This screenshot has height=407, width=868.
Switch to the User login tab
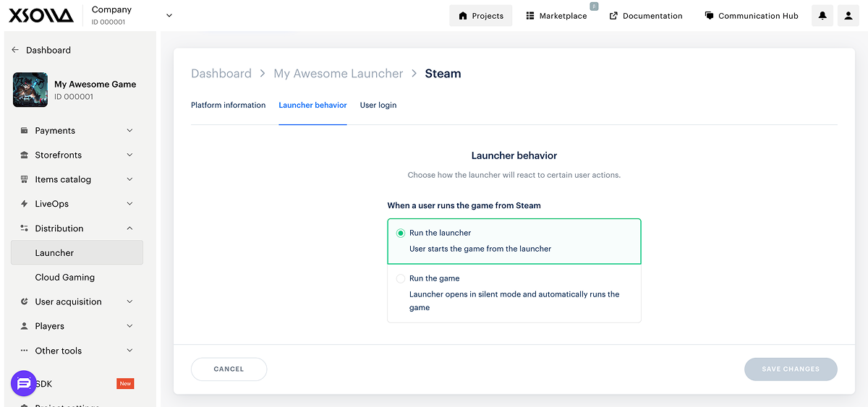coord(378,106)
